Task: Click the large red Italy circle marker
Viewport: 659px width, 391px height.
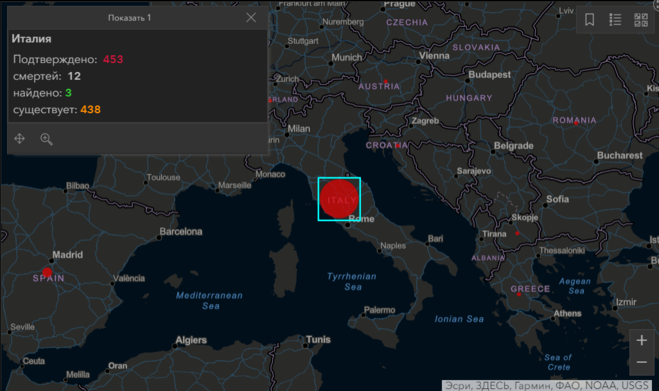Action: point(339,199)
